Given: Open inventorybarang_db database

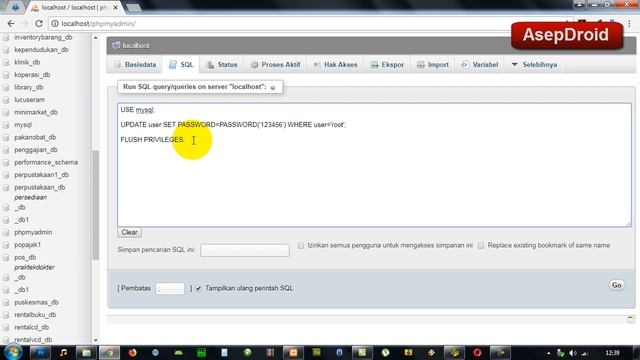Looking at the screenshot, I should click(x=43, y=37).
